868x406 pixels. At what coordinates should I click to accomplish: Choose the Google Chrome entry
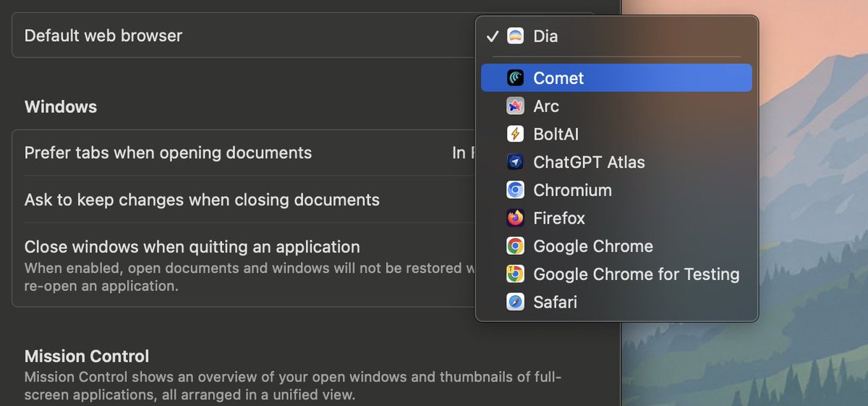(x=616, y=246)
